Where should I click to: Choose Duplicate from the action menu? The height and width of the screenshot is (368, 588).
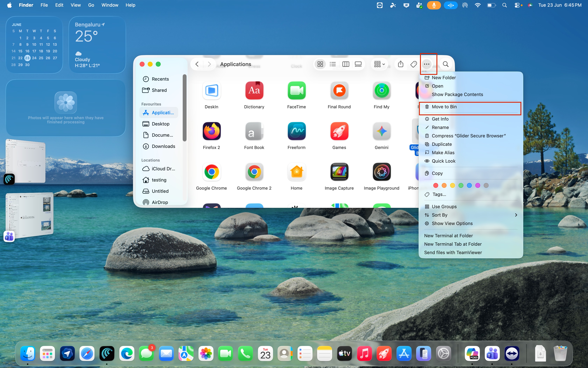[x=471, y=144]
